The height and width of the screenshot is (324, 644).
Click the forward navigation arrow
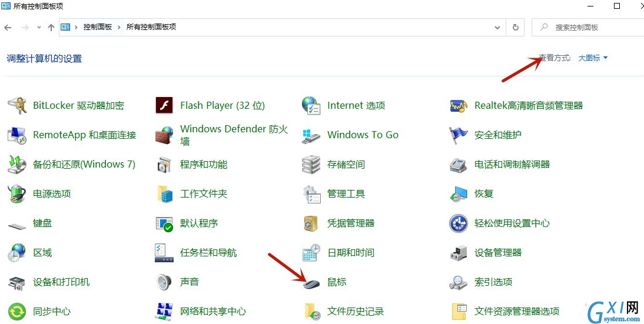(x=25, y=28)
